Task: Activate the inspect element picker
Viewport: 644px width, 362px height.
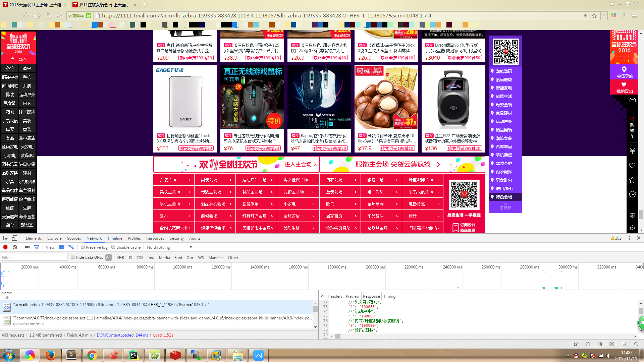Action: [x=6, y=238]
